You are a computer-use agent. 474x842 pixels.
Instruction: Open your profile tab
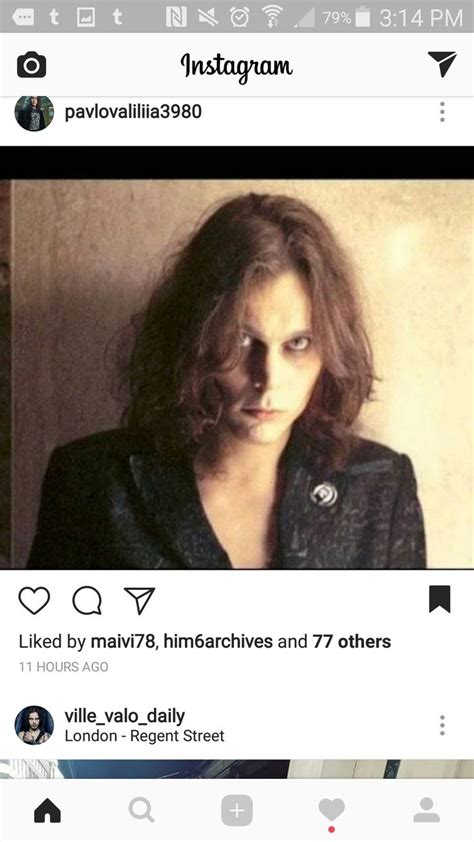click(427, 810)
